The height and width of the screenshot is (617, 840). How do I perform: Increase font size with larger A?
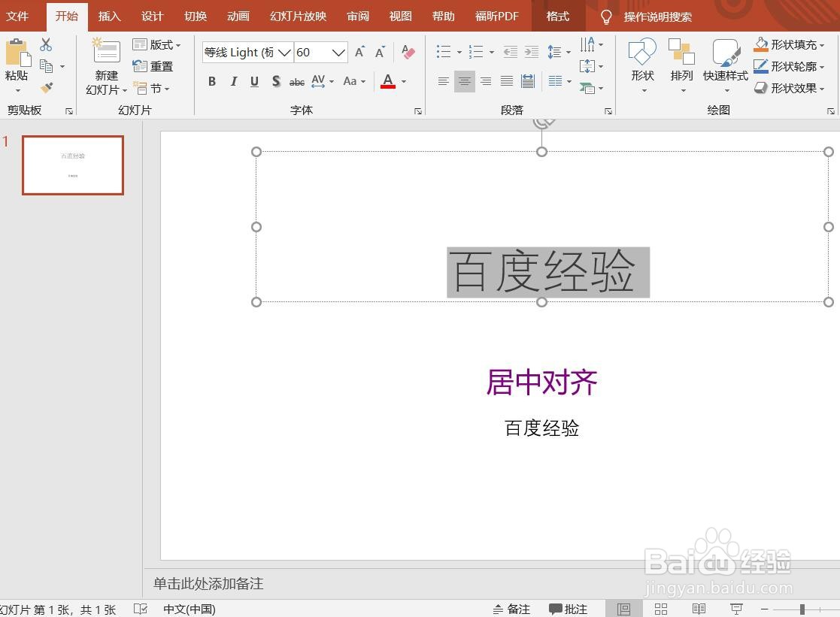(x=360, y=52)
